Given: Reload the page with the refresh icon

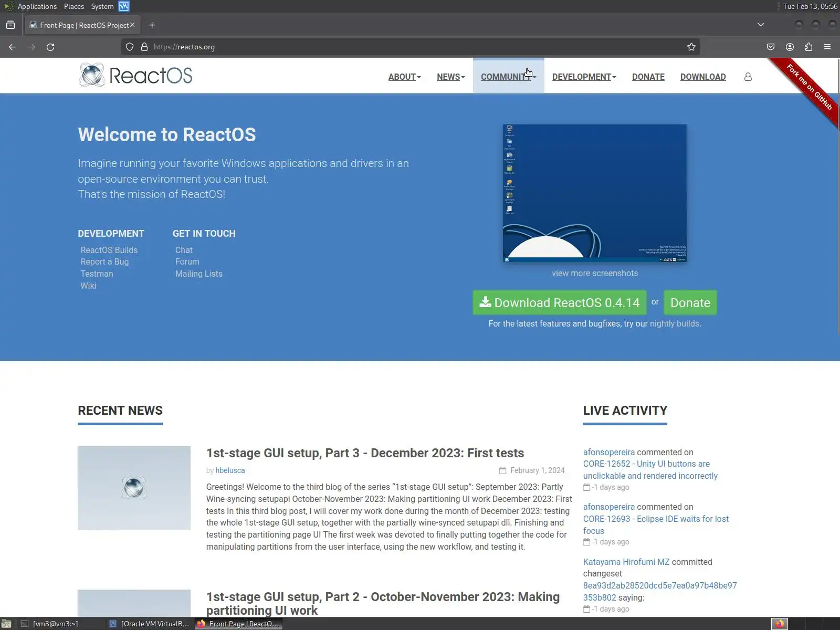Looking at the screenshot, I should 50,47.
